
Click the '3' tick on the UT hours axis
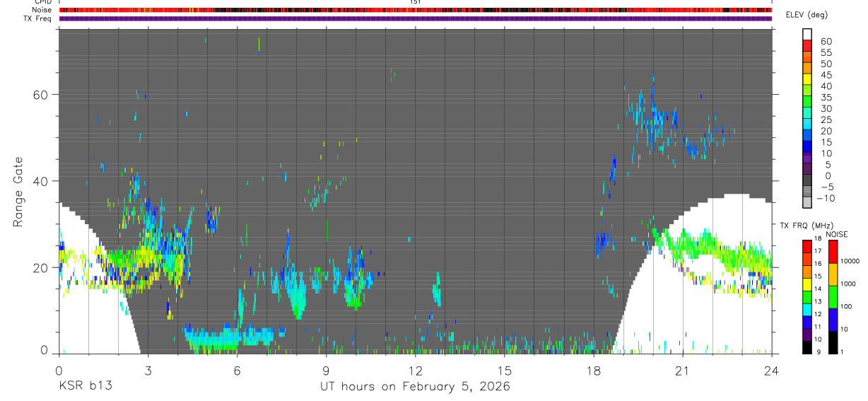[148, 370]
